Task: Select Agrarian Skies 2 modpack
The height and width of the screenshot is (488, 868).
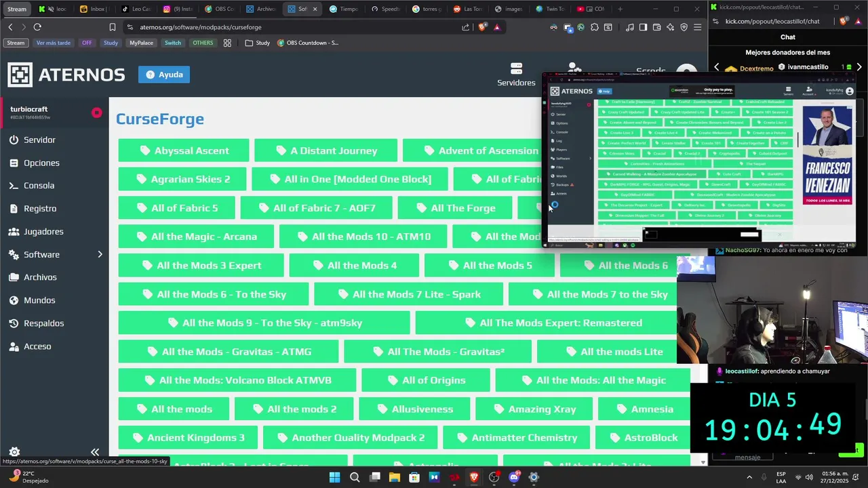Action: (x=182, y=179)
